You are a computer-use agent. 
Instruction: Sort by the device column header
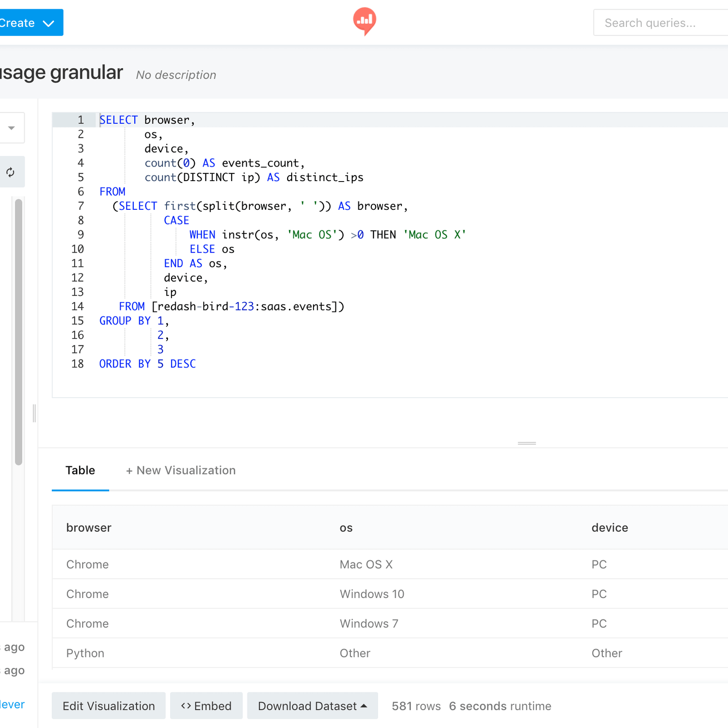click(610, 528)
